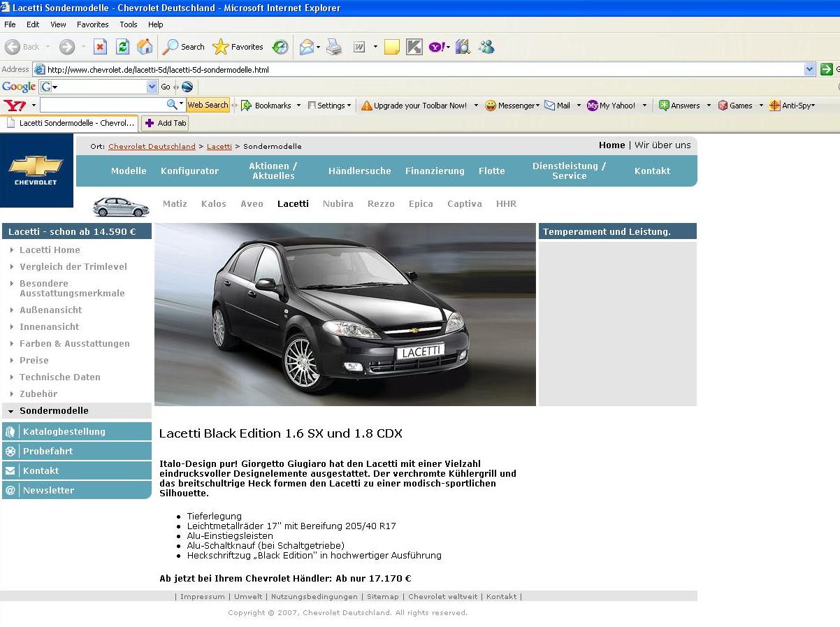840x627 pixels.
Task: Open Katalogbestellung in the sidebar
Action: 77,431
